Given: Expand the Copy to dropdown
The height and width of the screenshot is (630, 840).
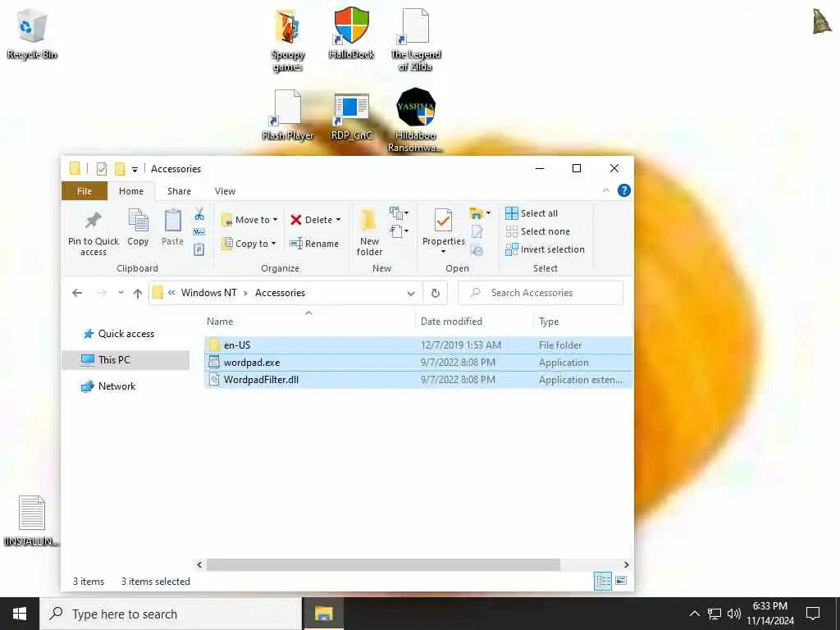Looking at the screenshot, I should 273,244.
